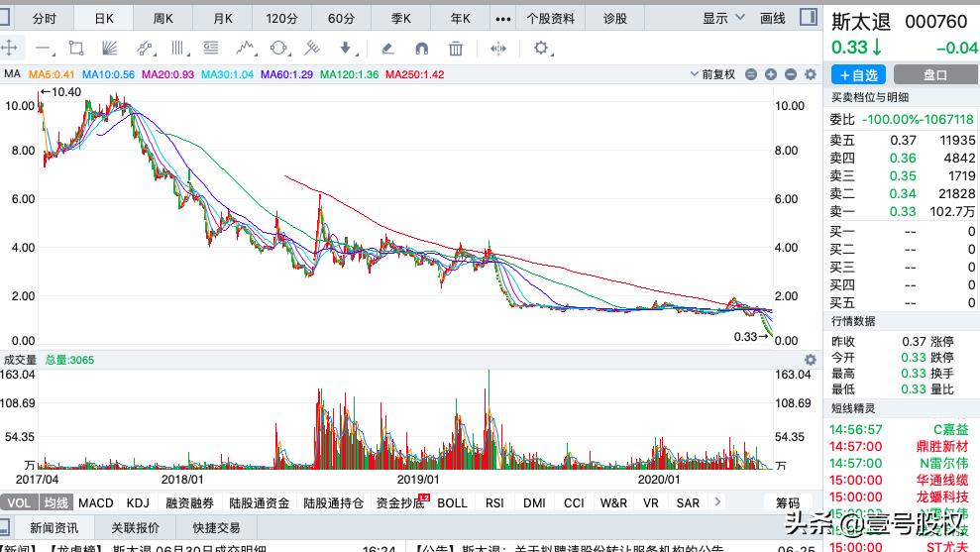Viewport: 980px width, 552px height.
Task: Open the more periods ellipsis menu
Action: pyautogui.click(x=503, y=19)
